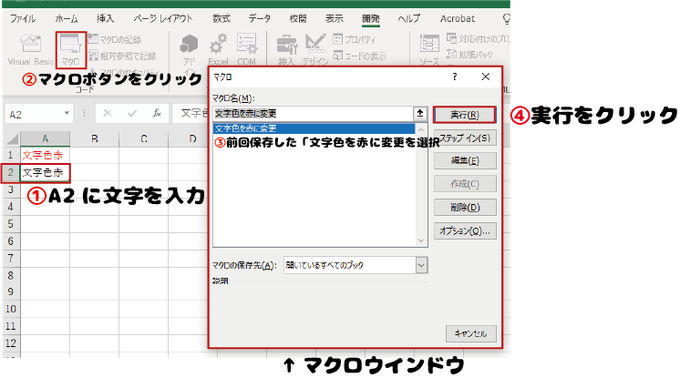Click the Select All corner triangle
The width and height of the screenshot is (680, 378).
[12, 139]
